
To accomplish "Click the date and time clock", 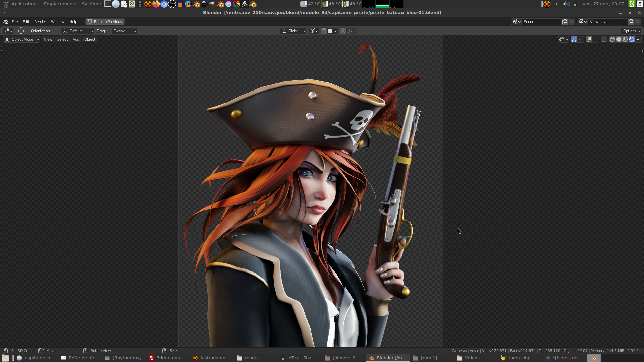I will [x=603, y=4].
